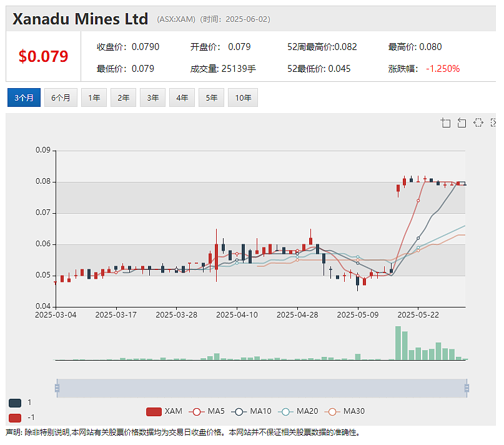Click the tallest green volume bar

click(x=398, y=343)
